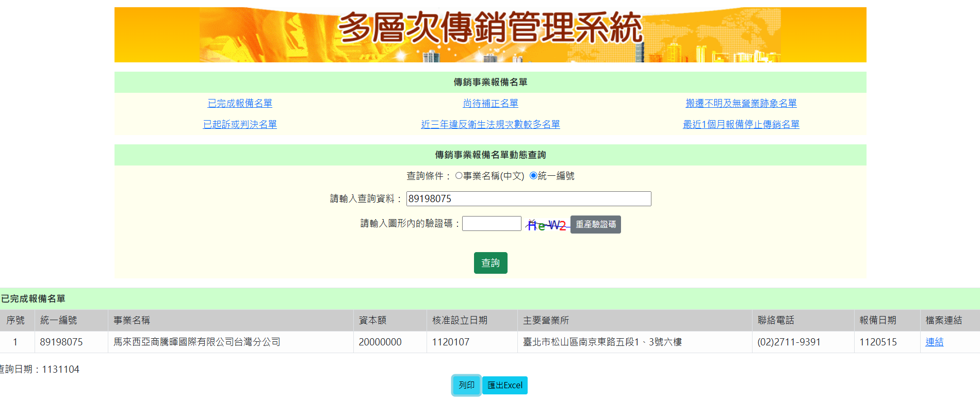Click the 核准設立日期 column header
Viewport: 980px width, 398px height.
coord(472,320)
